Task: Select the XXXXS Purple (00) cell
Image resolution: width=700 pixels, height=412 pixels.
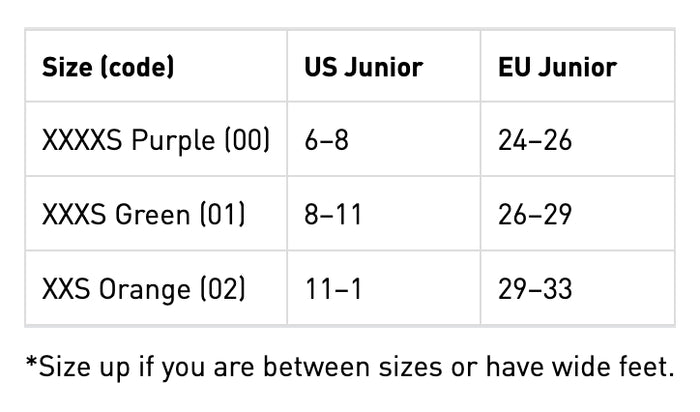Action: pyautogui.click(x=156, y=139)
